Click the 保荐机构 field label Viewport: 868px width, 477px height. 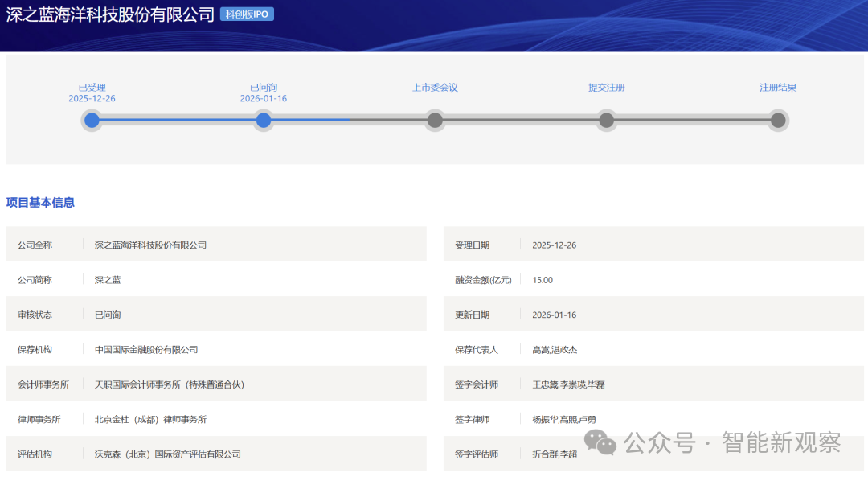pyautogui.click(x=35, y=350)
